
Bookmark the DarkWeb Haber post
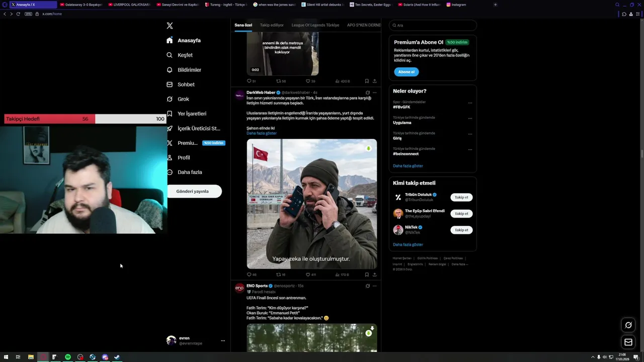pos(367,275)
